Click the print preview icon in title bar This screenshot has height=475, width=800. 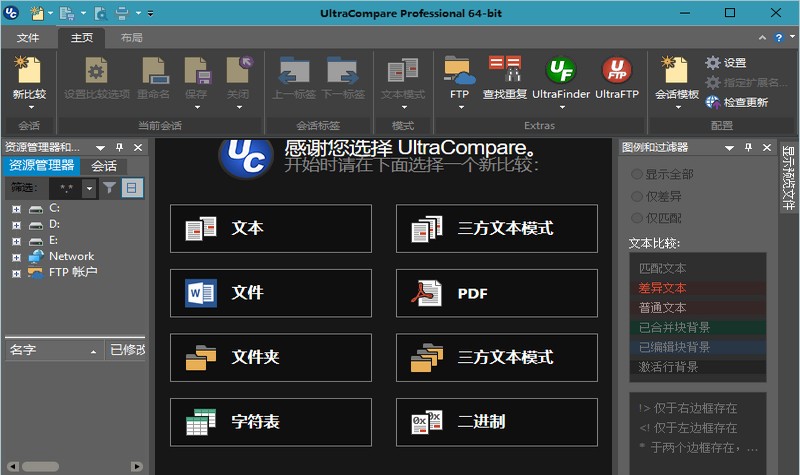click(101, 13)
